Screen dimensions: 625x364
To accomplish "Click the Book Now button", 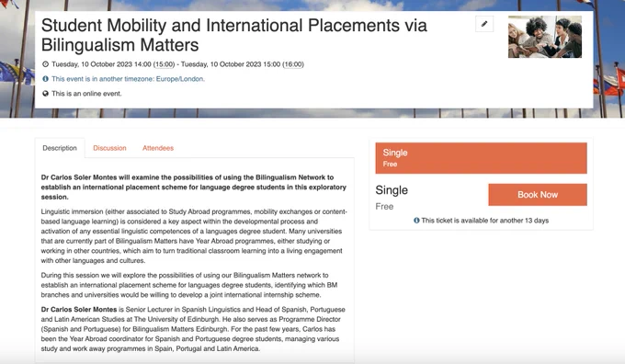I will pos(538,195).
